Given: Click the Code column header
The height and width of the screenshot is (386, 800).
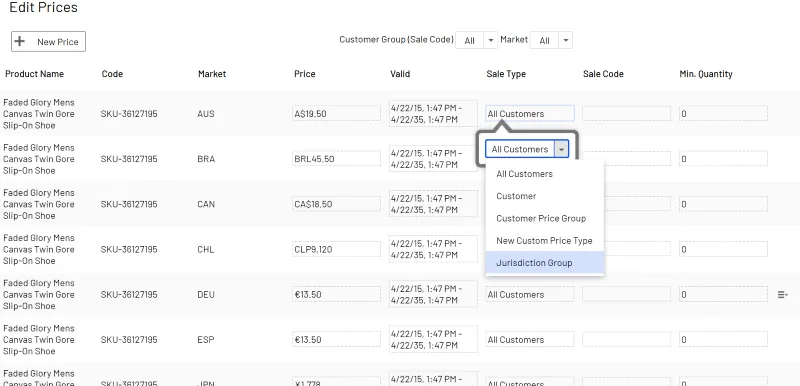Looking at the screenshot, I should click(x=112, y=74).
